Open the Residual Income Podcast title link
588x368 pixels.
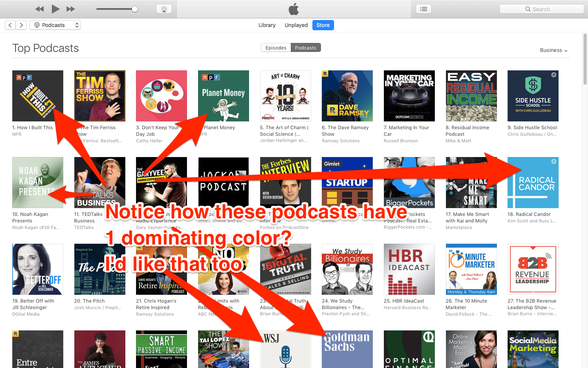467,131
